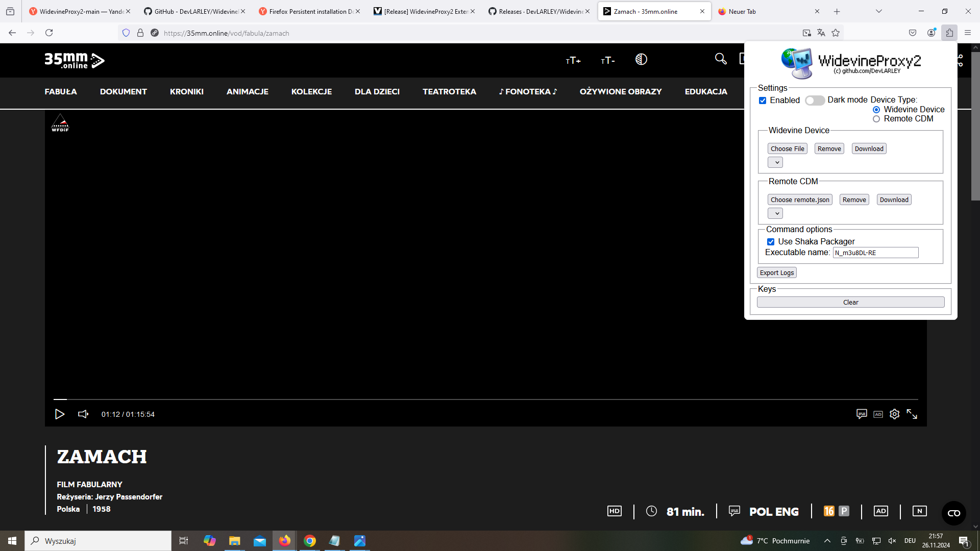Increase text size with tT+ icon
The width and height of the screenshot is (980, 551).
pos(573,61)
